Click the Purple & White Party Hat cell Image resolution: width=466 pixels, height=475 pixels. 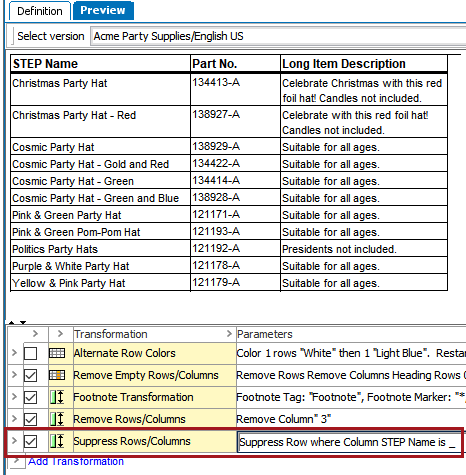(100, 266)
